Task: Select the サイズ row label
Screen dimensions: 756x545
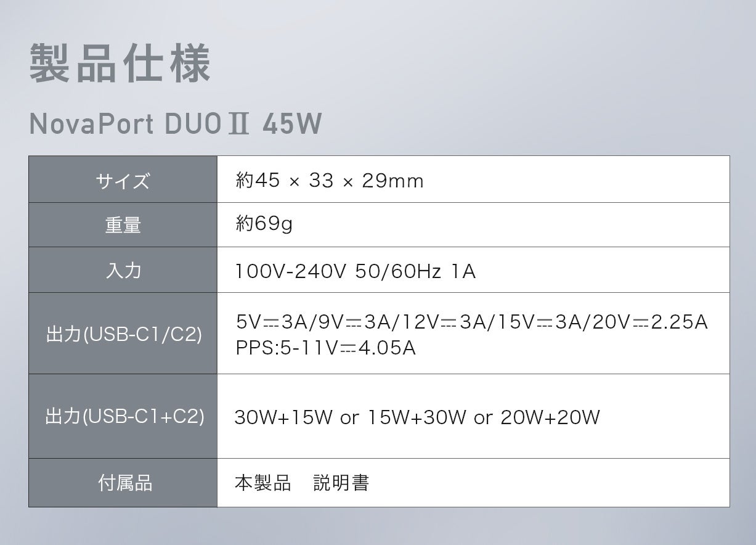Action: click(123, 181)
